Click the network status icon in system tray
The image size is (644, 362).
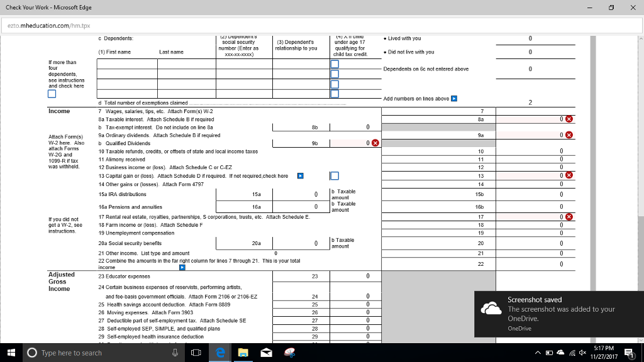click(573, 353)
